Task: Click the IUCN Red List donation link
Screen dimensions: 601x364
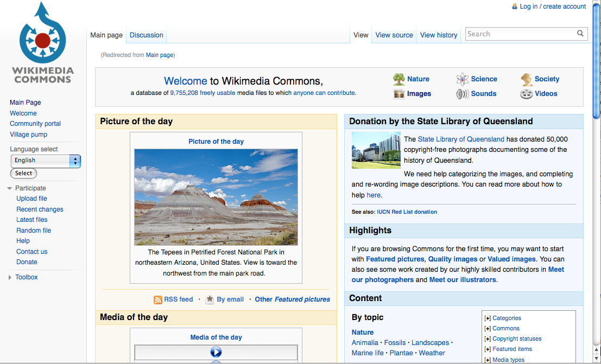Action: pyautogui.click(x=407, y=212)
